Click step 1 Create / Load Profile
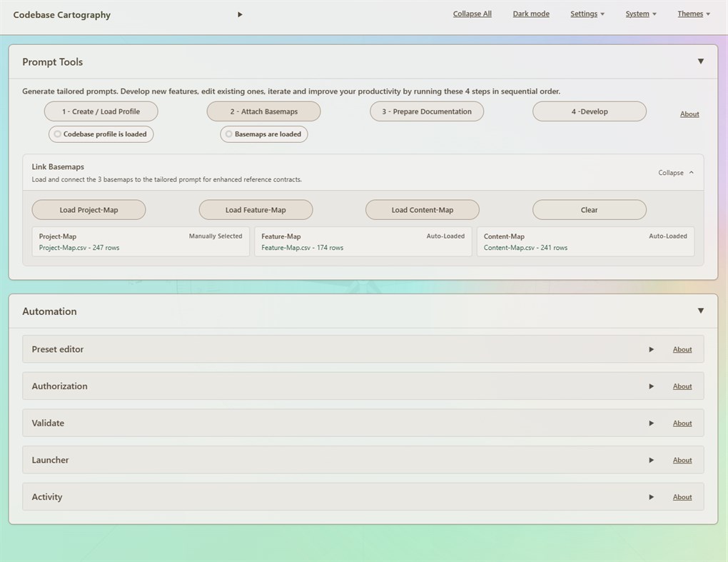Image resolution: width=728 pixels, height=562 pixels. pos(101,111)
